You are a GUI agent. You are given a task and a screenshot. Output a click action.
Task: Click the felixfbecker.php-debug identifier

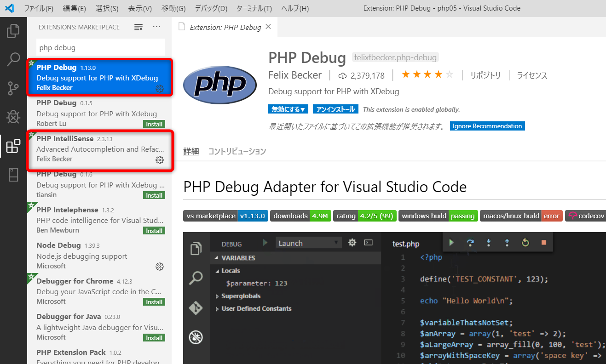[x=395, y=57]
